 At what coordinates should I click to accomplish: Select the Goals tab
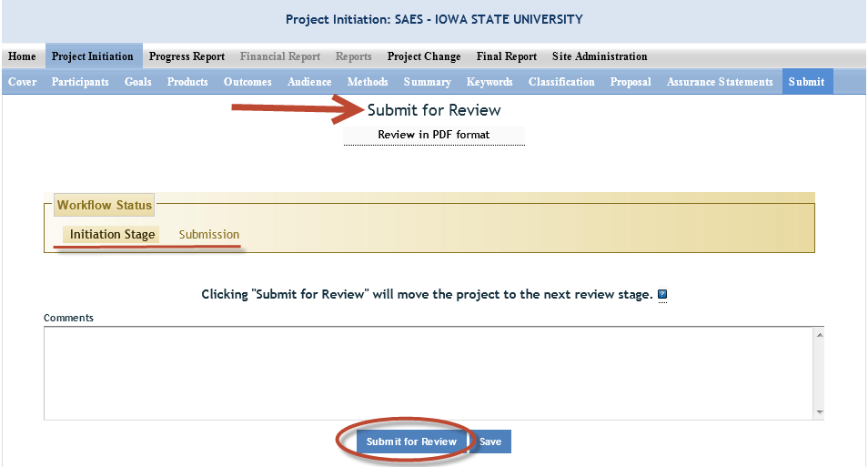pos(138,82)
